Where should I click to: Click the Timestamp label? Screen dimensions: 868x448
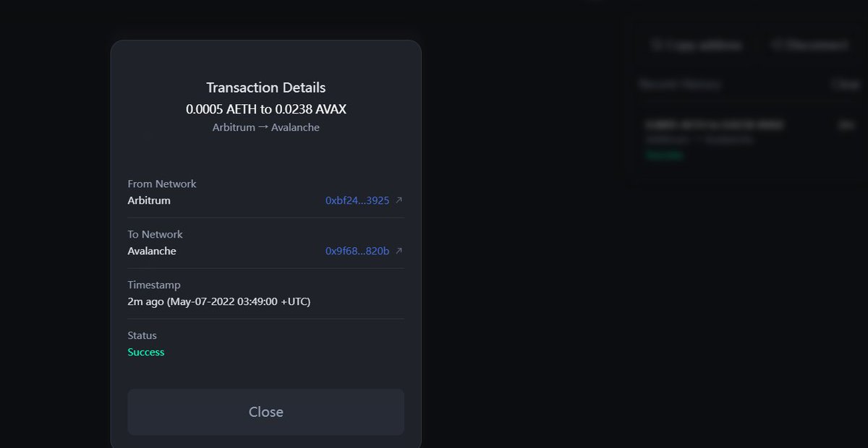pos(154,285)
